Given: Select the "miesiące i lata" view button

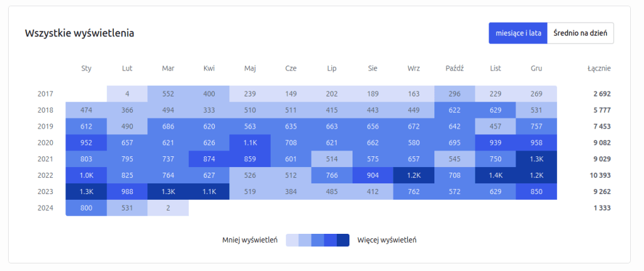Looking at the screenshot, I should tap(517, 33).
